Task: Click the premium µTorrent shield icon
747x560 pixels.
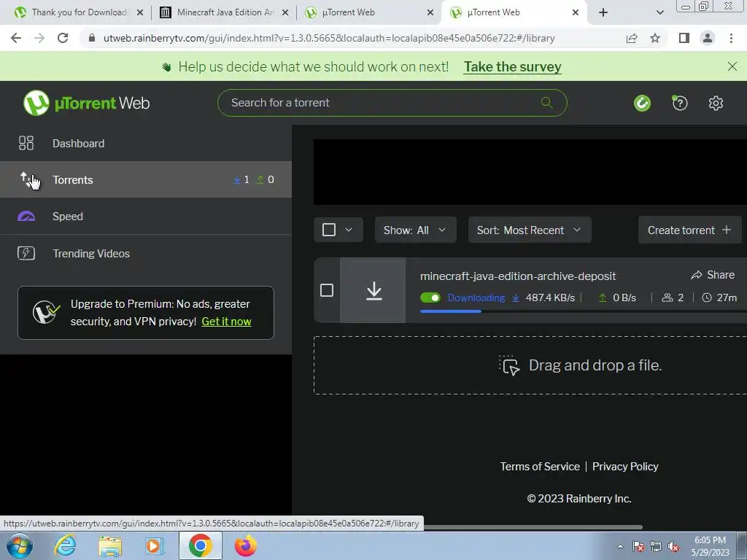Action: click(46, 312)
